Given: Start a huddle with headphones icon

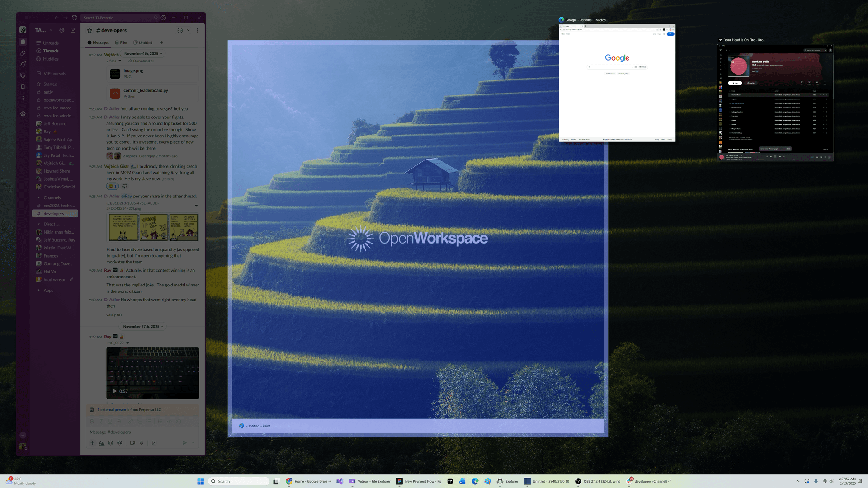Looking at the screenshot, I should pos(180,30).
